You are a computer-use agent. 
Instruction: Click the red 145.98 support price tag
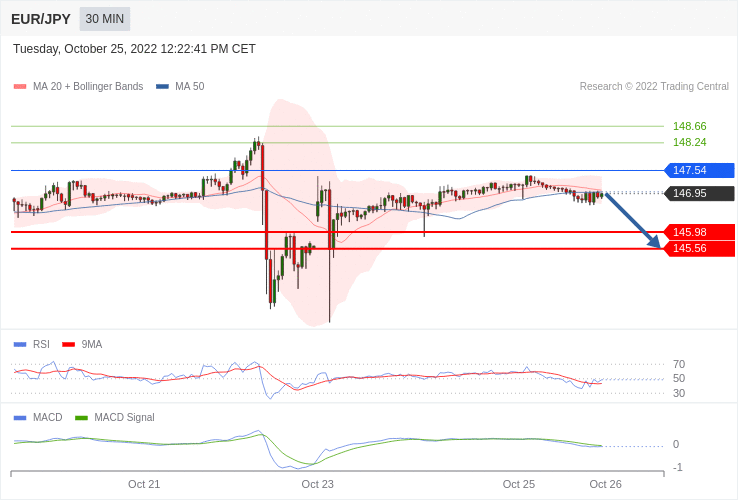(x=699, y=232)
